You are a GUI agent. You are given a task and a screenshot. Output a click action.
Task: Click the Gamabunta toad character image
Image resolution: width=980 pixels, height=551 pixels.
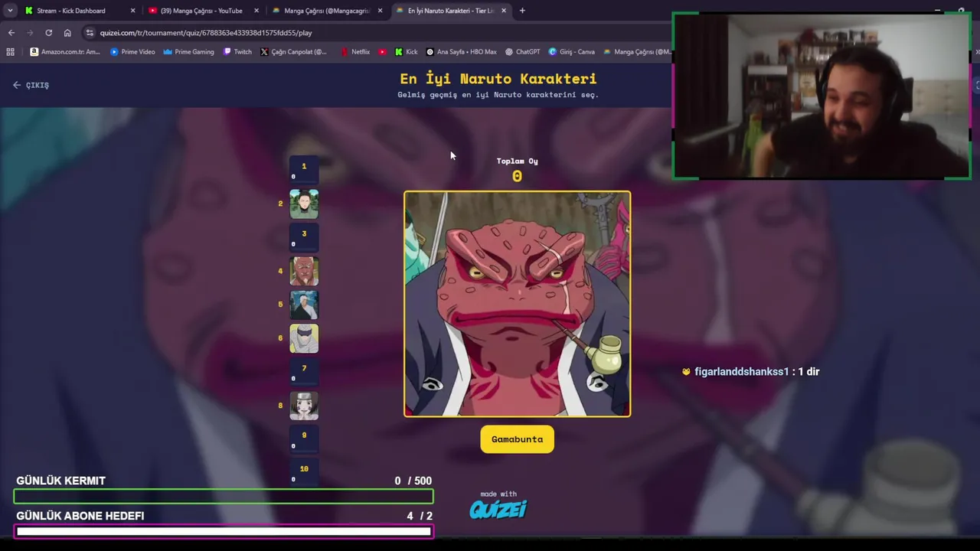518,304
